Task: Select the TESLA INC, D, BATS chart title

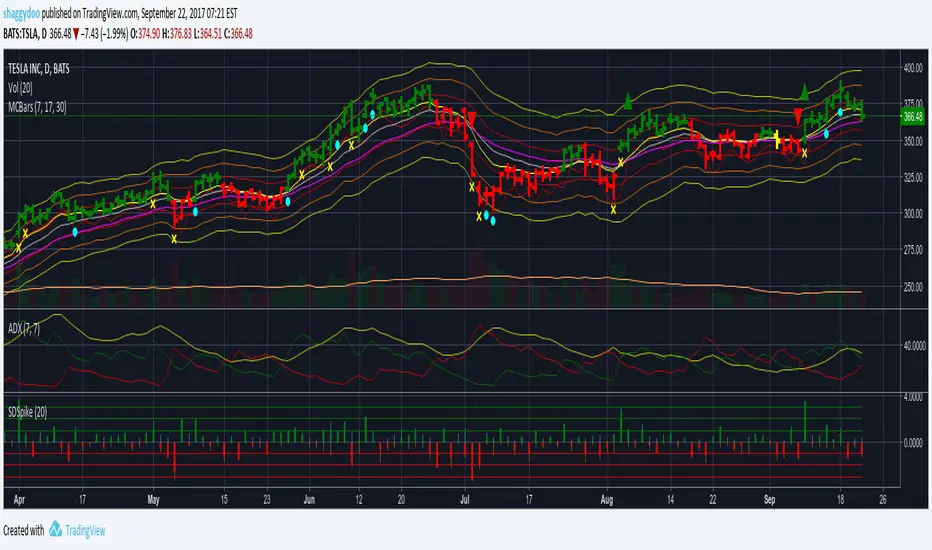Action: 39,69
